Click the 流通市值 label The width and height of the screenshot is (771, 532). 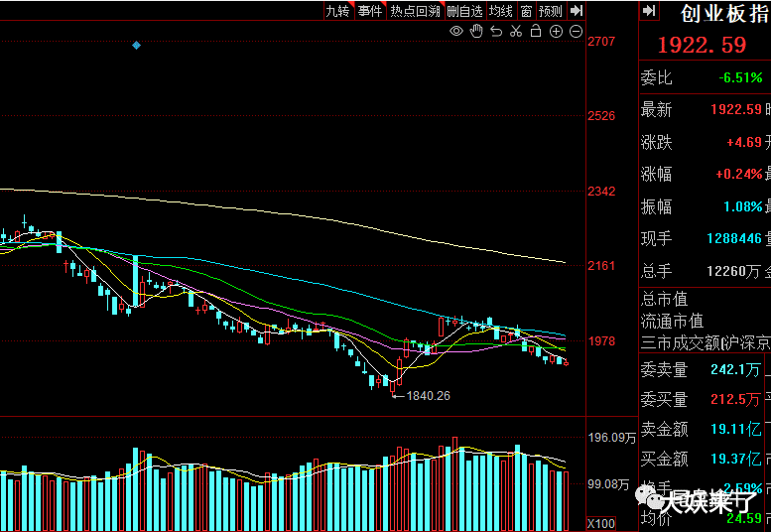(x=672, y=321)
